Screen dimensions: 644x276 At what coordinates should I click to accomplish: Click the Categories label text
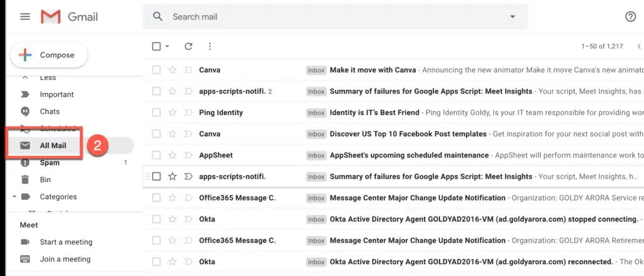click(x=58, y=197)
